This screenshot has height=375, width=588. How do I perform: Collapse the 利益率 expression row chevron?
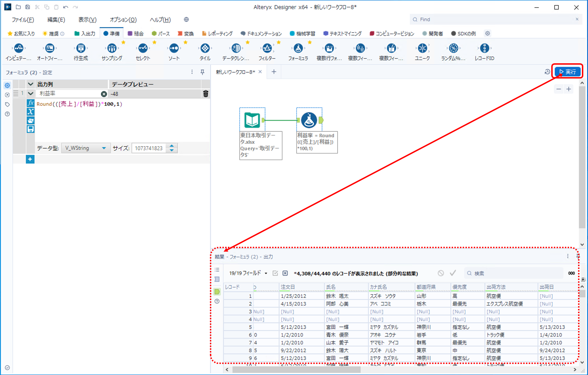tap(31, 93)
